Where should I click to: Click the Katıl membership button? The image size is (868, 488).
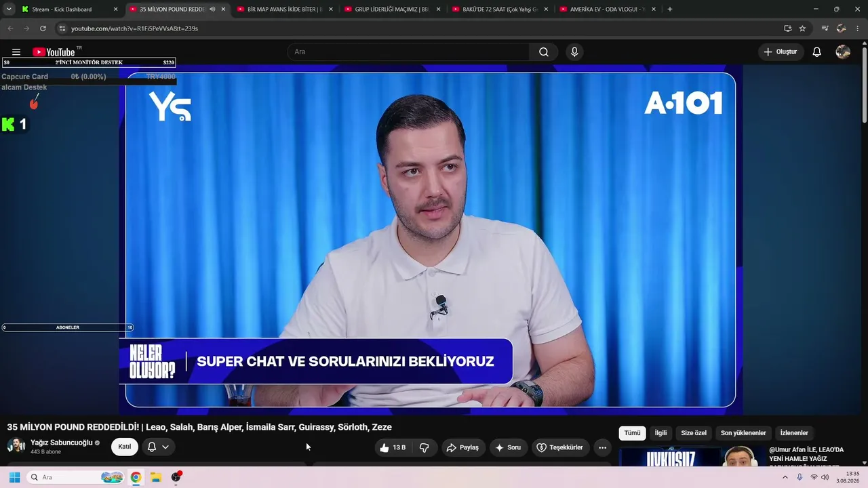click(125, 447)
